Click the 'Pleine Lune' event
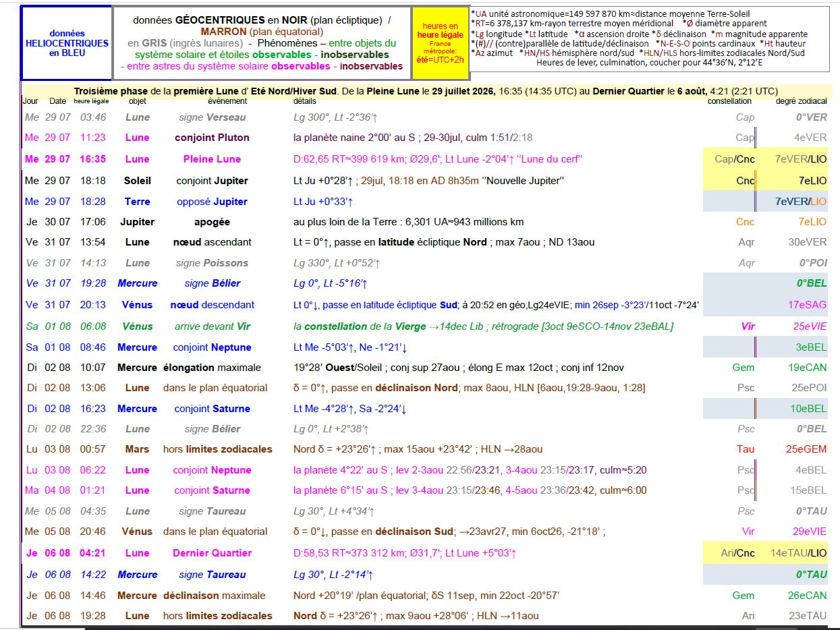840x630 pixels. pyautogui.click(x=212, y=159)
